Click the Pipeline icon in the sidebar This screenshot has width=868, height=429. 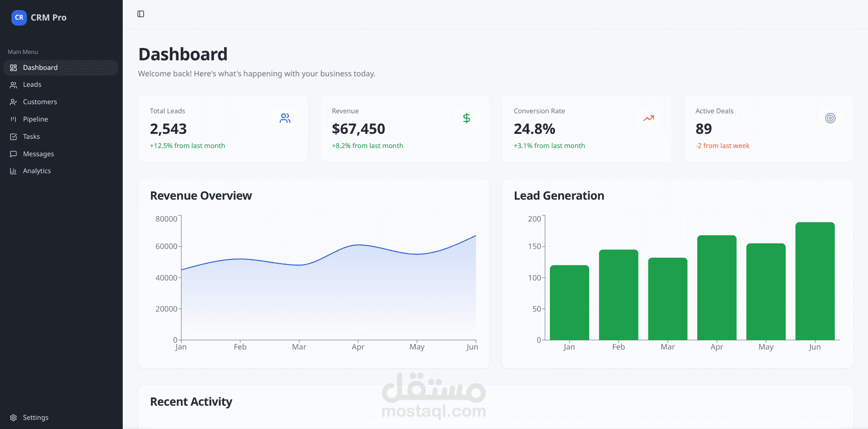pos(14,119)
